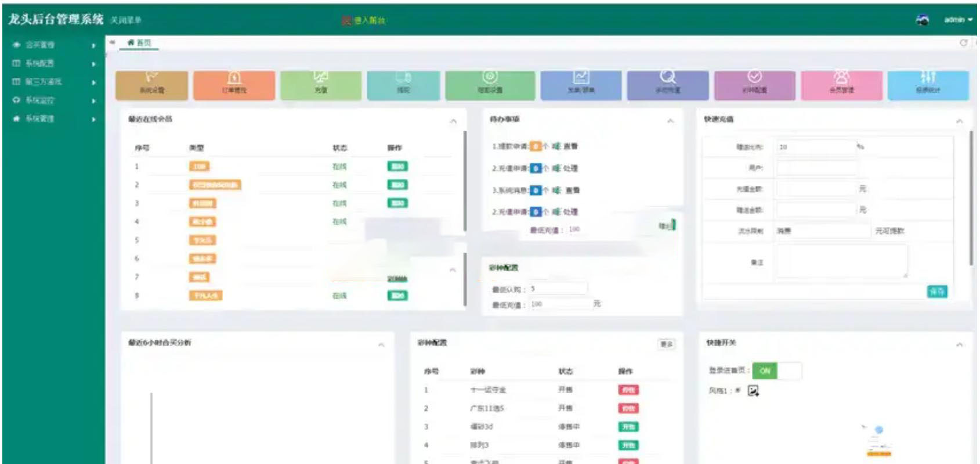Image resolution: width=980 pixels, height=464 pixels.
Task: Click the refresh icon at top right
Action: tap(964, 43)
